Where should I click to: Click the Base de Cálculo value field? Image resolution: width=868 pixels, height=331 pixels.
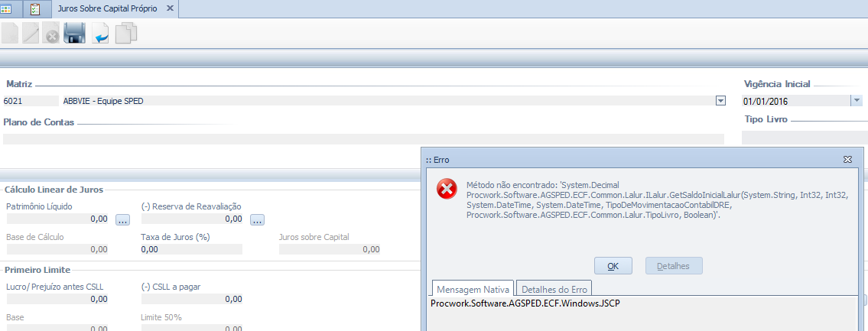57,250
